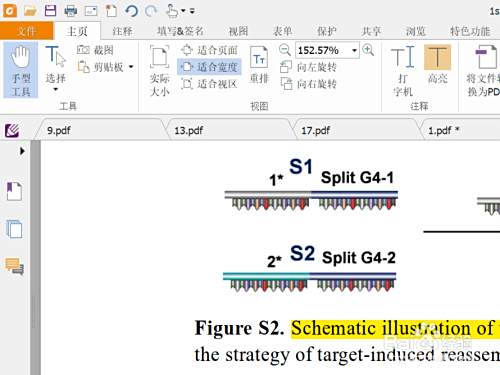
Task: Click the 重排 reflow button
Action: pos(259,65)
